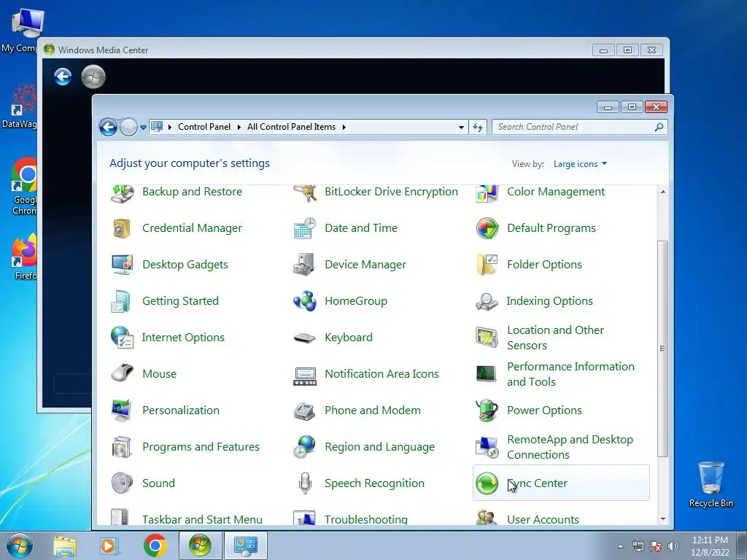Click the Control Panel back button
747x560 pixels.
coord(108,127)
